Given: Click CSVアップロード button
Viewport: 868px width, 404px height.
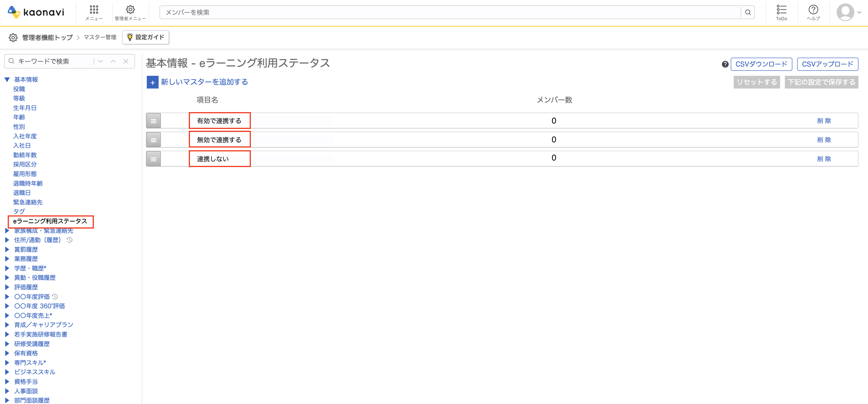Looking at the screenshot, I should [x=828, y=64].
